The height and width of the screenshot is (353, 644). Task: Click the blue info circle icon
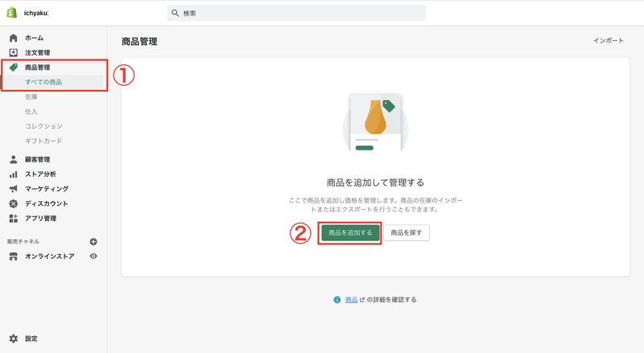tap(337, 300)
